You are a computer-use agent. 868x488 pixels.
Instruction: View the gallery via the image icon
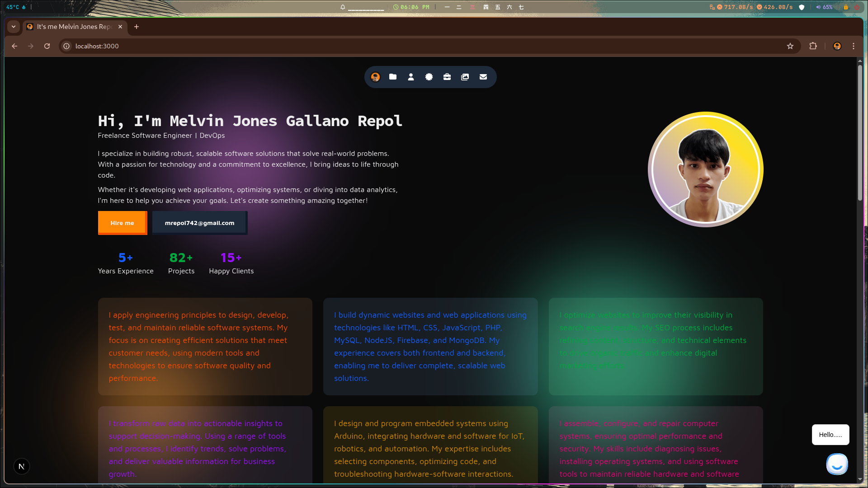tap(465, 77)
